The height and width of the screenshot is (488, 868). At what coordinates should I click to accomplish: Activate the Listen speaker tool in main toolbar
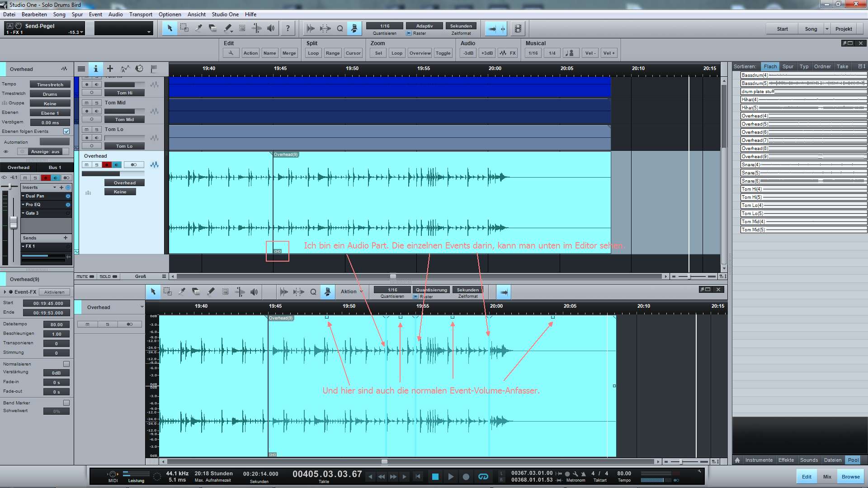(x=271, y=28)
